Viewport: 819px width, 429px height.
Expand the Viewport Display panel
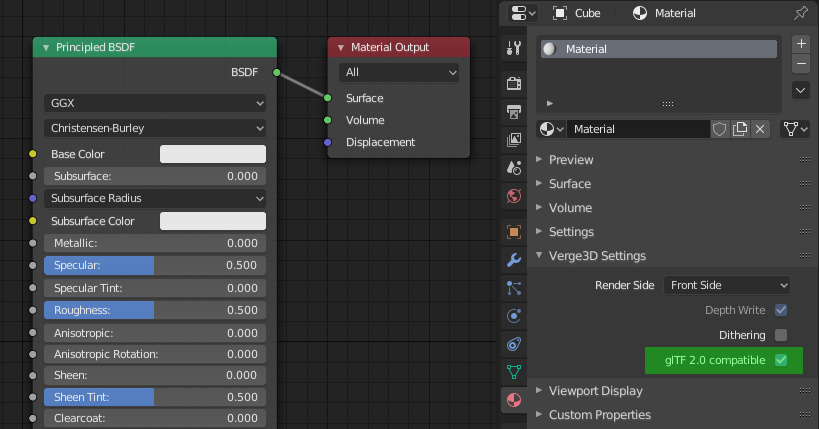coord(595,391)
